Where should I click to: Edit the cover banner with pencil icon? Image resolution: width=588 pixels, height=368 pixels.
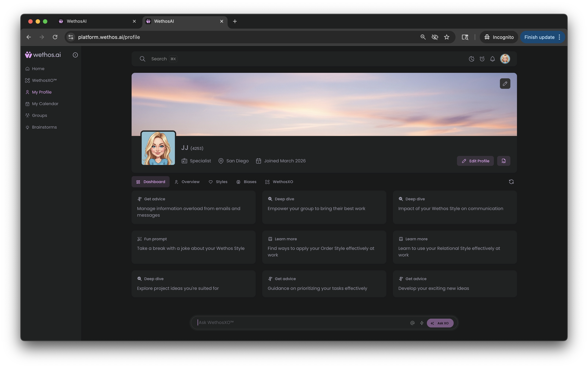(505, 83)
